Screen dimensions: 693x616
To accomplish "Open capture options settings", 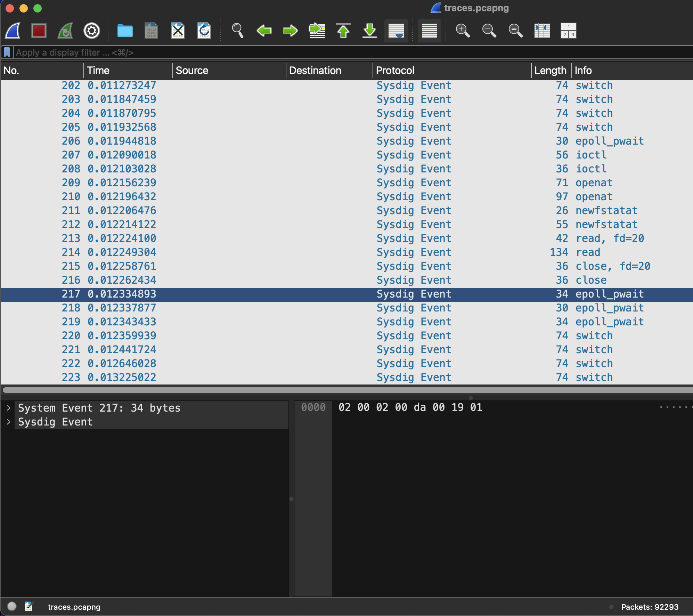I will click(91, 31).
